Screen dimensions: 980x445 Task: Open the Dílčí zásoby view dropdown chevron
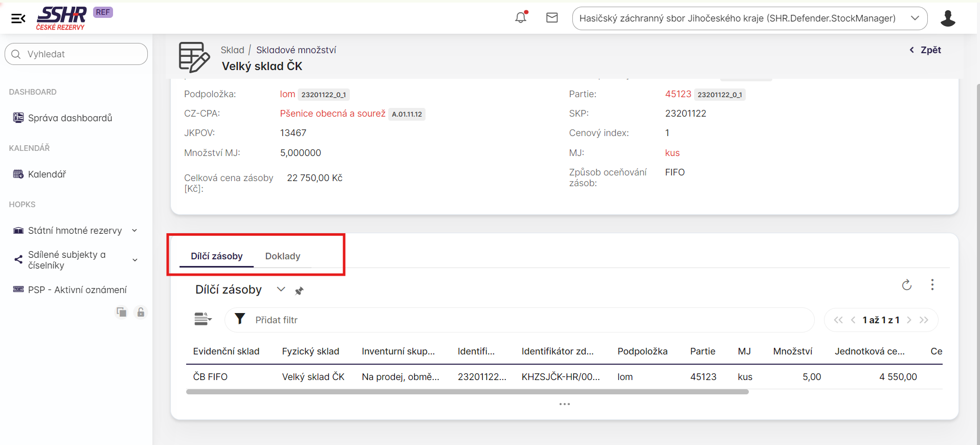tap(281, 290)
